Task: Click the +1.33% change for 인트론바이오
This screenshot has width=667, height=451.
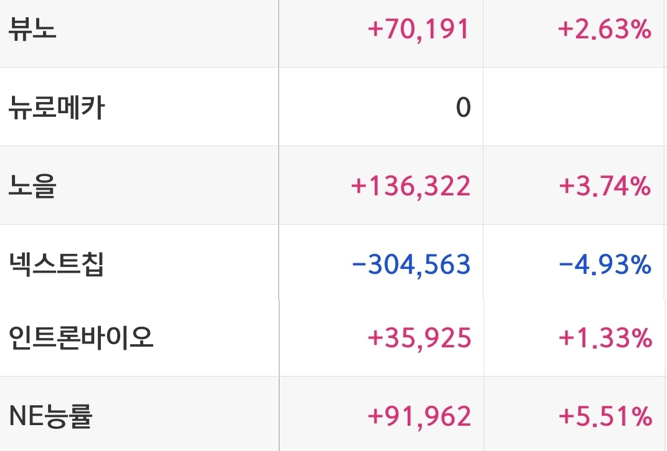Action: pyautogui.click(x=605, y=338)
